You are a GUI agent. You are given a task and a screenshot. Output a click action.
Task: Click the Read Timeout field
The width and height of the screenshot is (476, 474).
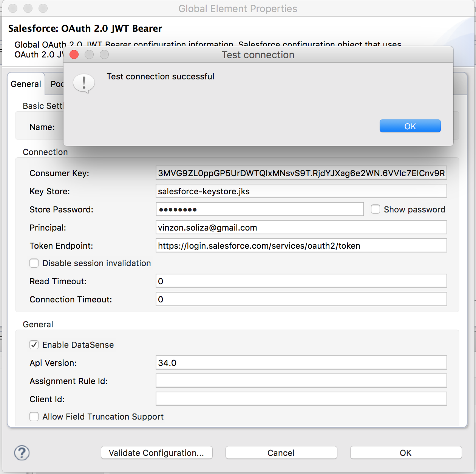pos(301,281)
